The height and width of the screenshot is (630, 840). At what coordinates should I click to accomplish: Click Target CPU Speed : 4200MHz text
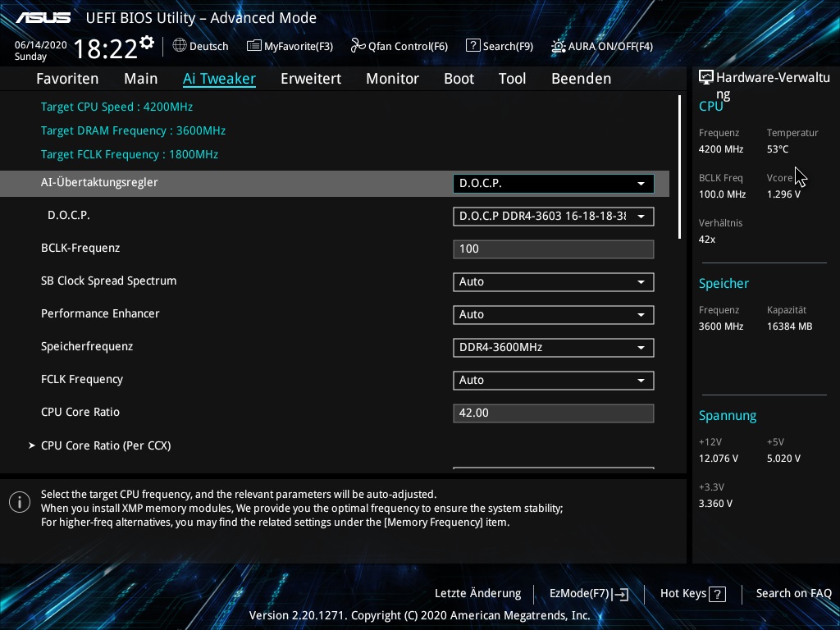(x=116, y=107)
